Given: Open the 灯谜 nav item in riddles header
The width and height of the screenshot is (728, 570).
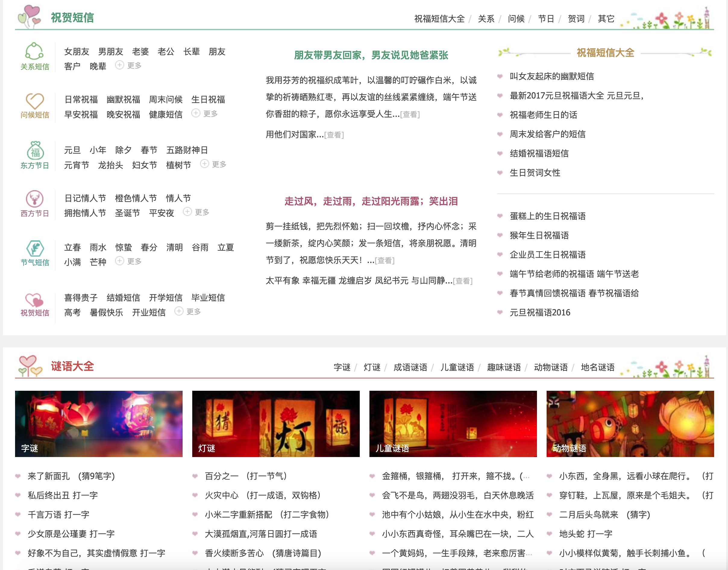Looking at the screenshot, I should [372, 367].
